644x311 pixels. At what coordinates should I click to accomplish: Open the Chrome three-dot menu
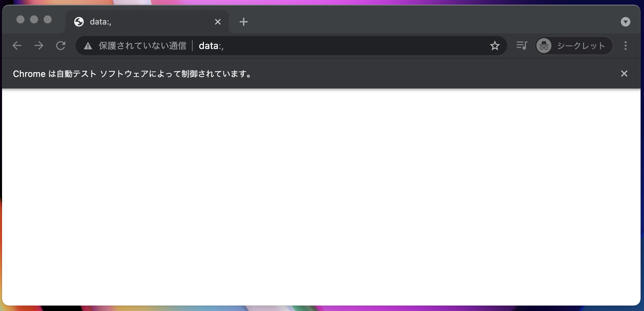626,46
